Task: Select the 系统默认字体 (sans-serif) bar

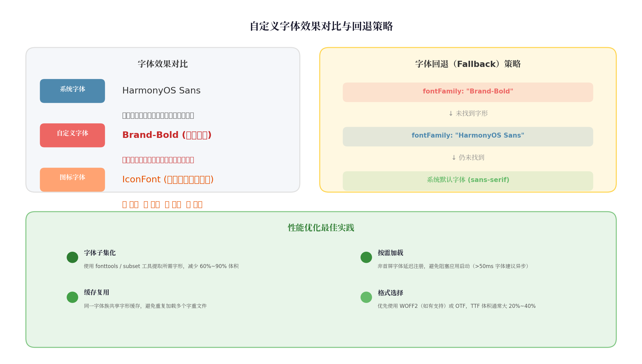Action: coord(468,181)
